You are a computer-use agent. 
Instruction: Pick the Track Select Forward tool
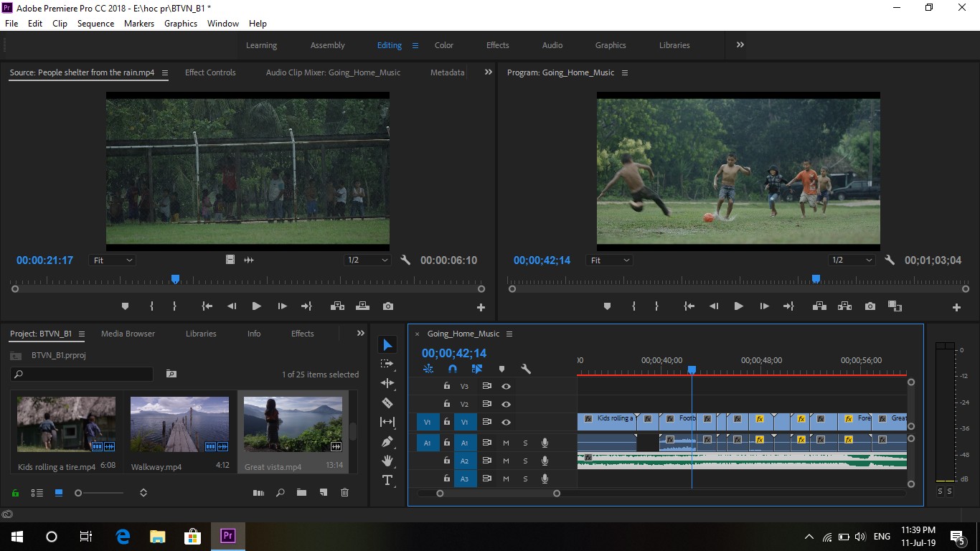(387, 364)
